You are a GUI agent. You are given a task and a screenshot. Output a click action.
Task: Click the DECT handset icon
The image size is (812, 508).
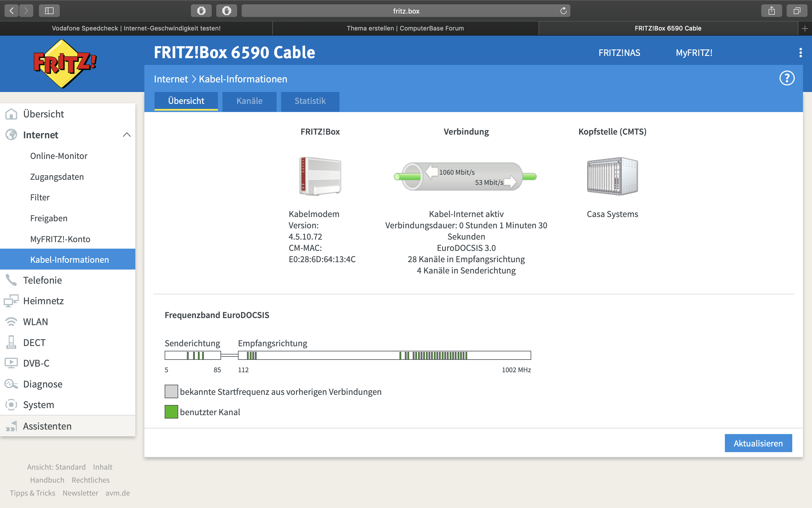tap(11, 342)
